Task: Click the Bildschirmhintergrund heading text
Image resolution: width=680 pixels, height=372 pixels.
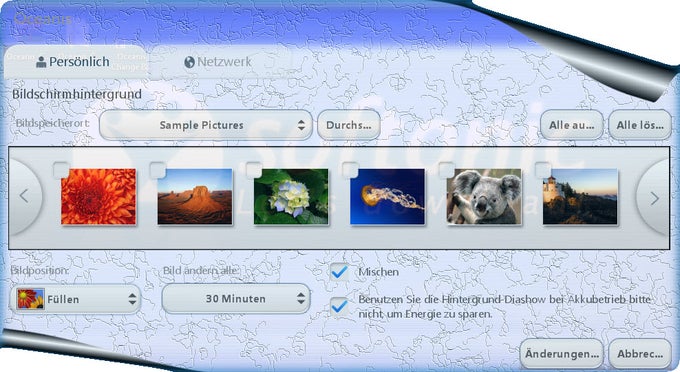Action: coord(77,94)
